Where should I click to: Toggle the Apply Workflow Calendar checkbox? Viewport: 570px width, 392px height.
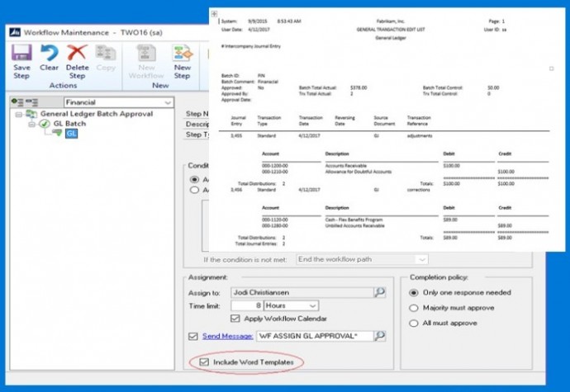pyautogui.click(x=235, y=319)
